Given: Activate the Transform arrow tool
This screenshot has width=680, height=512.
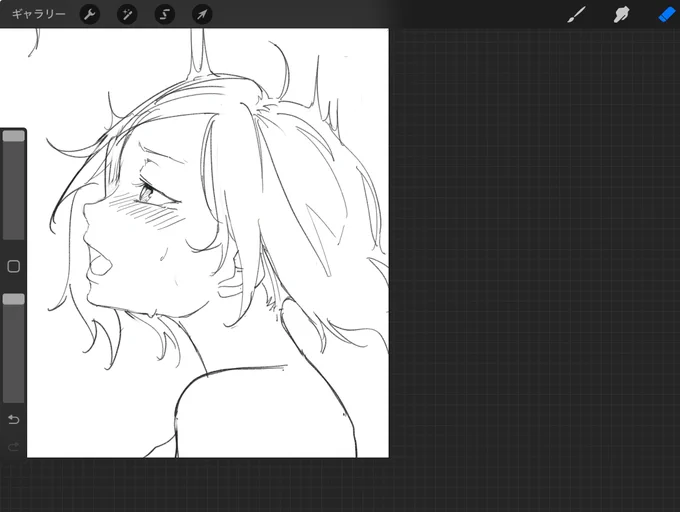Looking at the screenshot, I should 202,14.
